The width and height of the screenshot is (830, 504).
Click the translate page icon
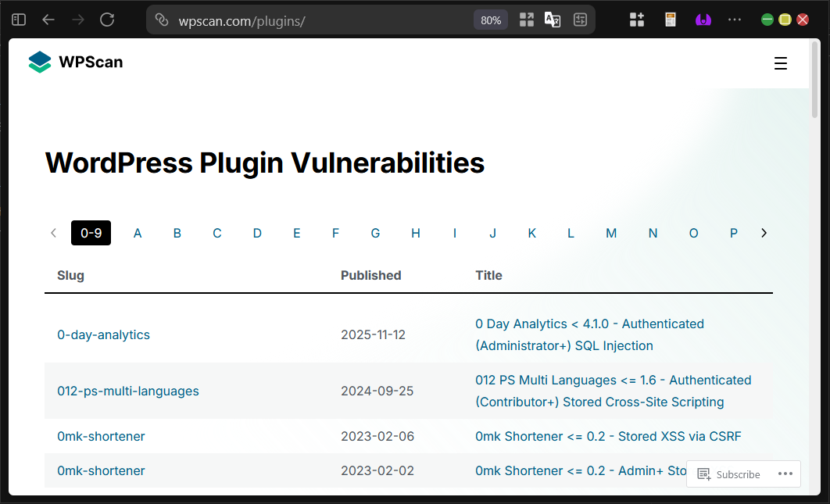553,20
